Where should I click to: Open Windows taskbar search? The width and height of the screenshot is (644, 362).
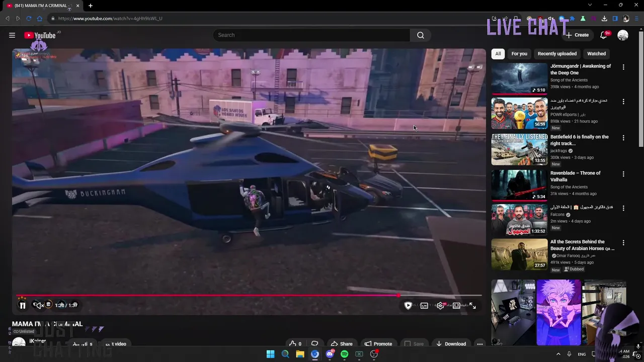285,354
